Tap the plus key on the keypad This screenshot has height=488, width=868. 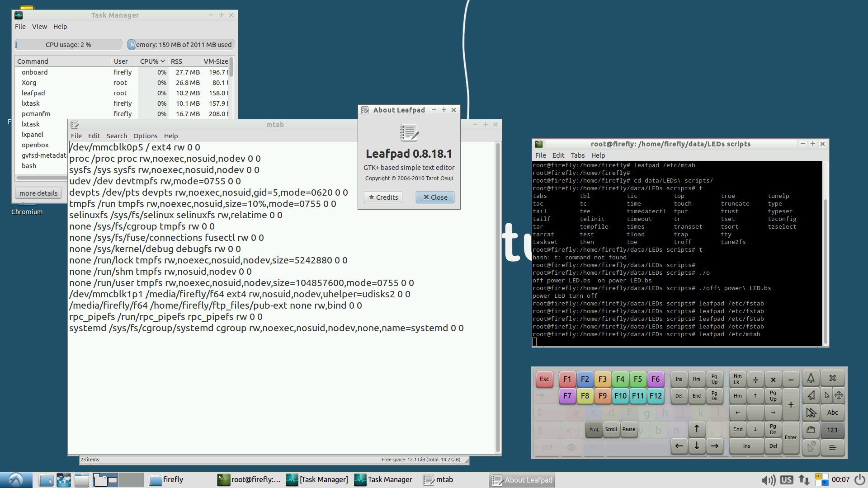point(791,404)
